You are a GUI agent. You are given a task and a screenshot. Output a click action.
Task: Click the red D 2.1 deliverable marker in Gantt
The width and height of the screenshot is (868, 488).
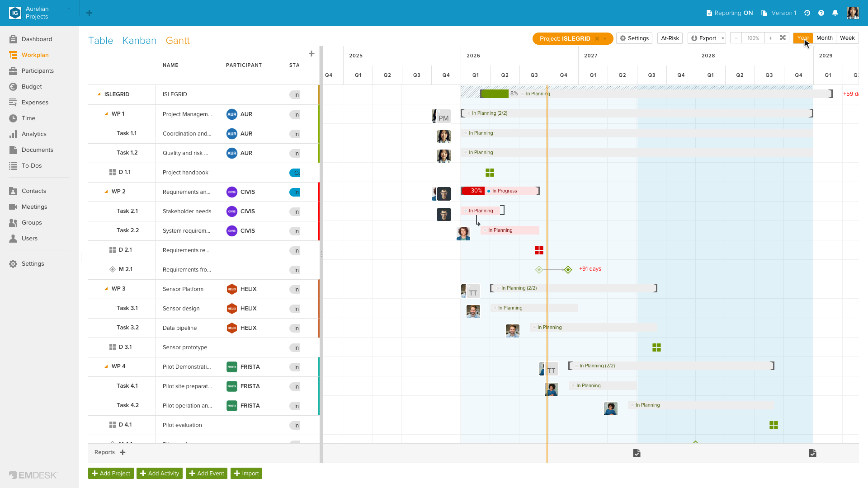tap(539, 250)
